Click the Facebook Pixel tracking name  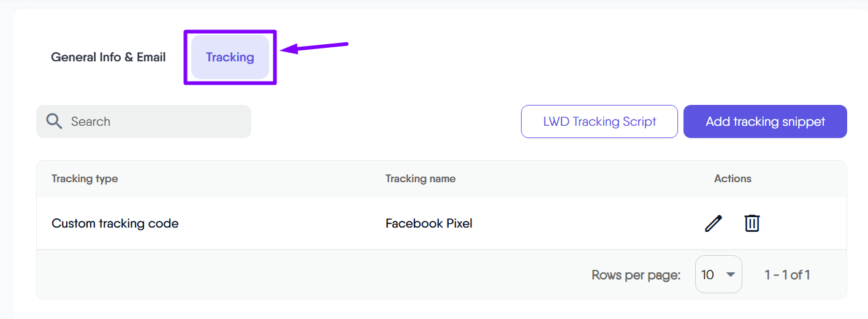pos(429,223)
